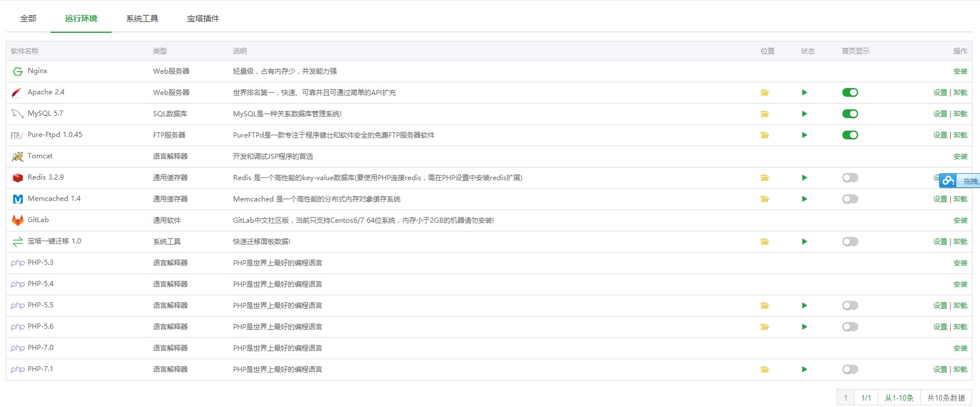This screenshot has height=407, width=980.
Task: Open 设置 for Pure-Ftpd 1.0.45
Action: (x=940, y=135)
